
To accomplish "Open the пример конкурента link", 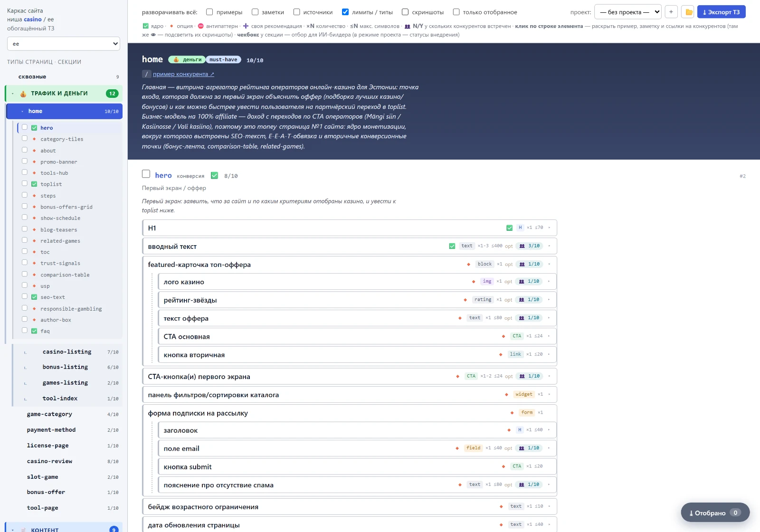I will tap(183, 74).
